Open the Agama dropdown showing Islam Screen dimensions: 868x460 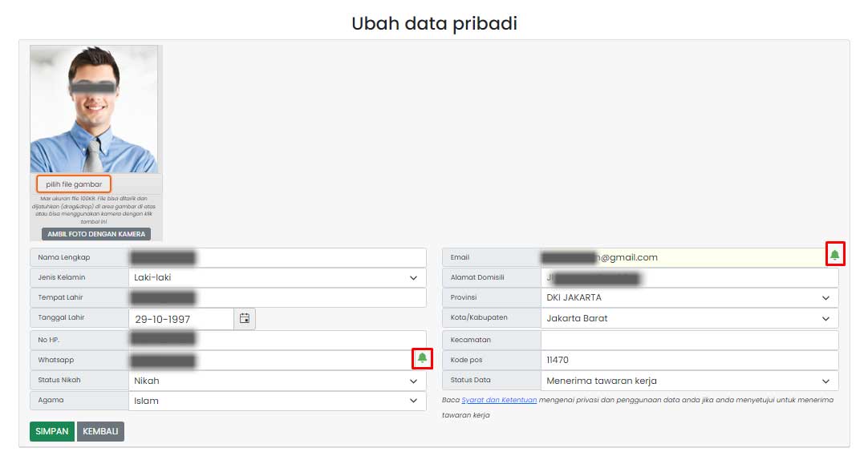[278, 401]
